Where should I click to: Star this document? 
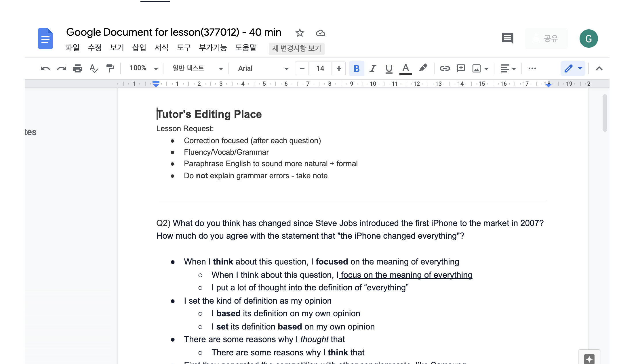[300, 33]
